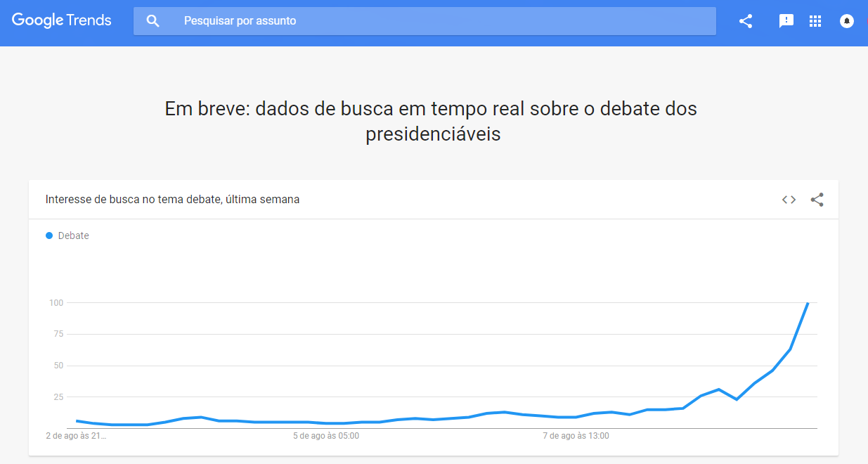Click the 50 y-axis label
This screenshot has width=868, height=464.
(59, 366)
